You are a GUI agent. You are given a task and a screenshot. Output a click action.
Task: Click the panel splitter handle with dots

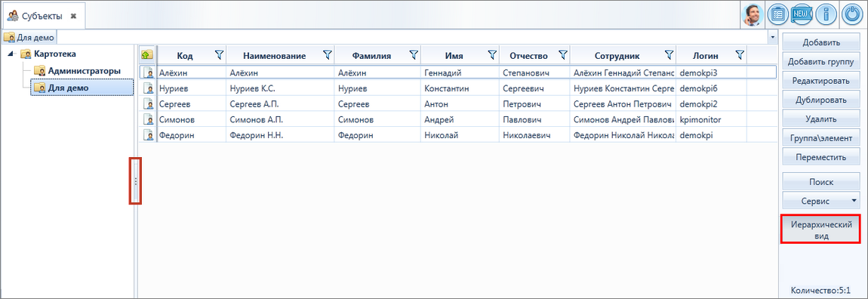[136, 181]
